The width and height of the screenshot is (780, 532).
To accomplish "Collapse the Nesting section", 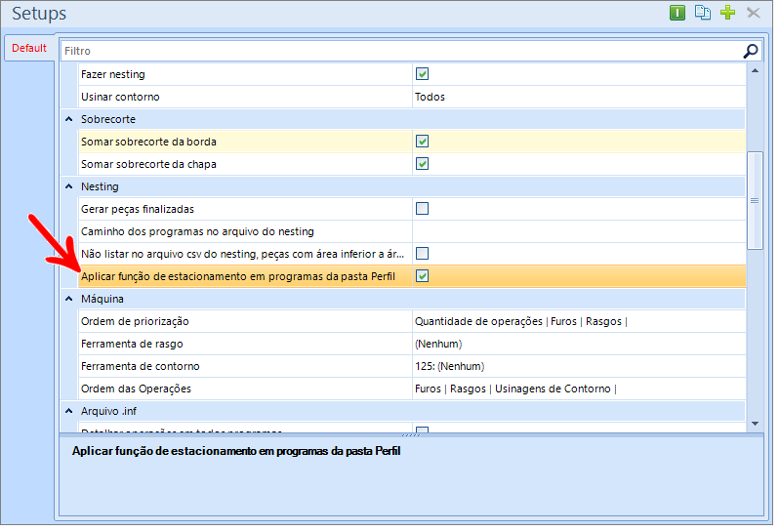I will click(x=68, y=186).
